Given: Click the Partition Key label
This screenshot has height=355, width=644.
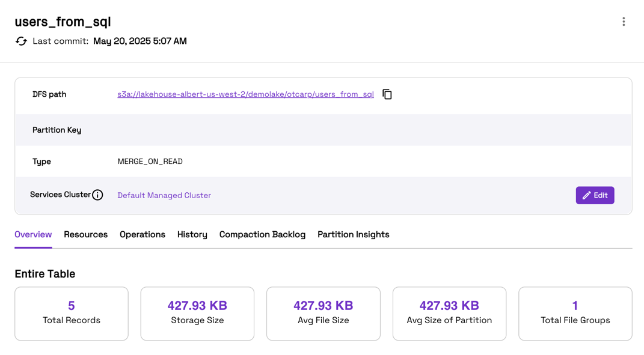Looking at the screenshot, I should click(x=57, y=130).
